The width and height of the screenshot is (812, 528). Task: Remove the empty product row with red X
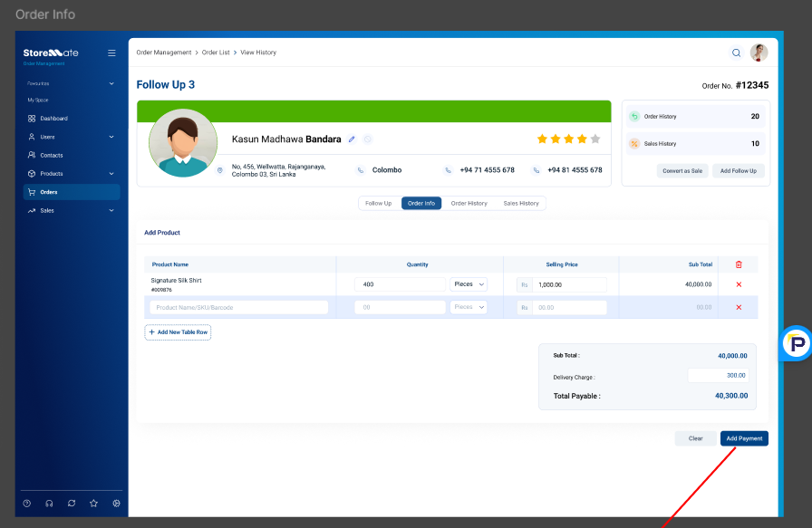(x=739, y=308)
